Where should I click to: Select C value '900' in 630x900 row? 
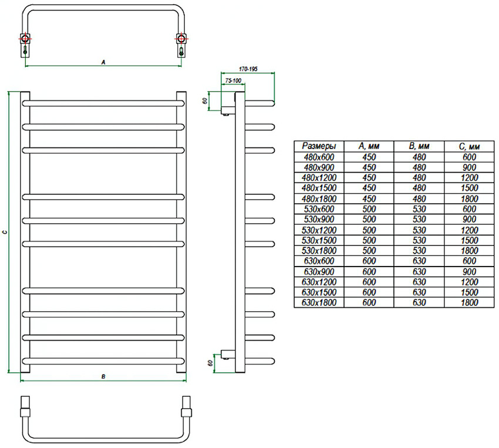(x=470, y=271)
